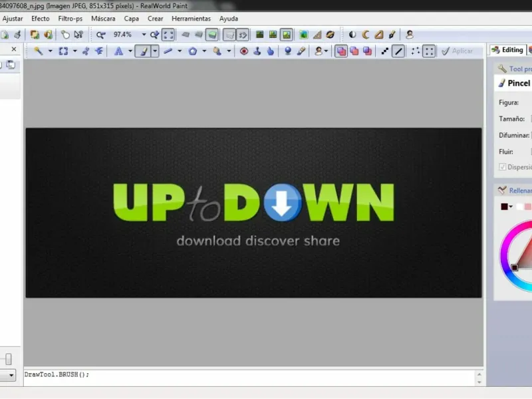
Task: Click the command field scroll up arrow
Action: click(479, 374)
